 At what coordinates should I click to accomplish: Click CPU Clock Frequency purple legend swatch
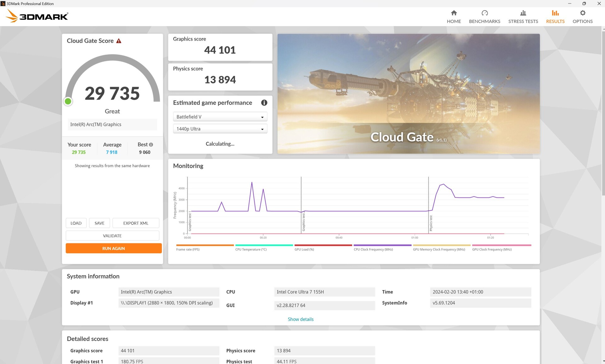click(382, 245)
